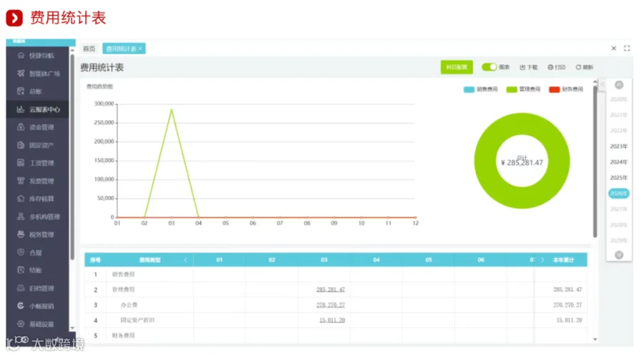This screenshot has width=644, height=356.
Task: Click the 本年累计 column header
Action: click(x=564, y=260)
